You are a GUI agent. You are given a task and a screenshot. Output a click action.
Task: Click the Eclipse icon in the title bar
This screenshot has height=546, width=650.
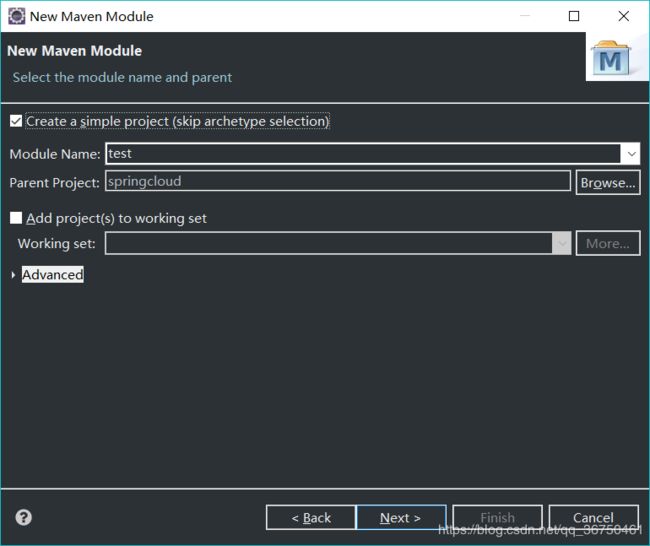[17, 16]
